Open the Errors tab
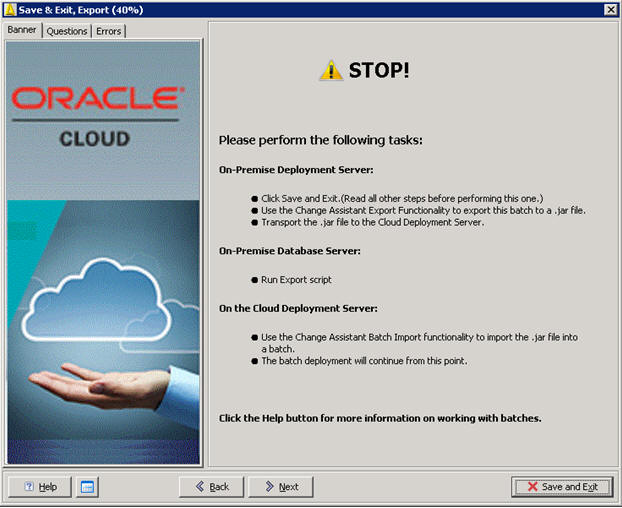This screenshot has width=622, height=508. pyautogui.click(x=109, y=31)
